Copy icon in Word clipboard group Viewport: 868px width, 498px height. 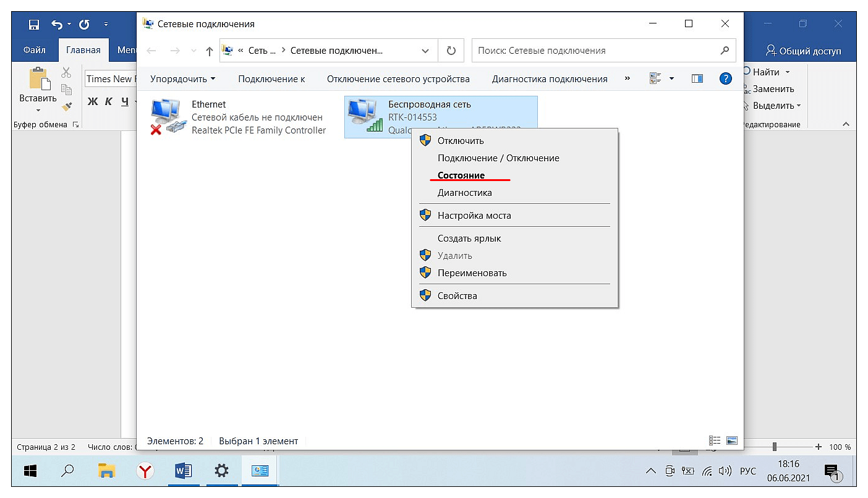click(66, 90)
